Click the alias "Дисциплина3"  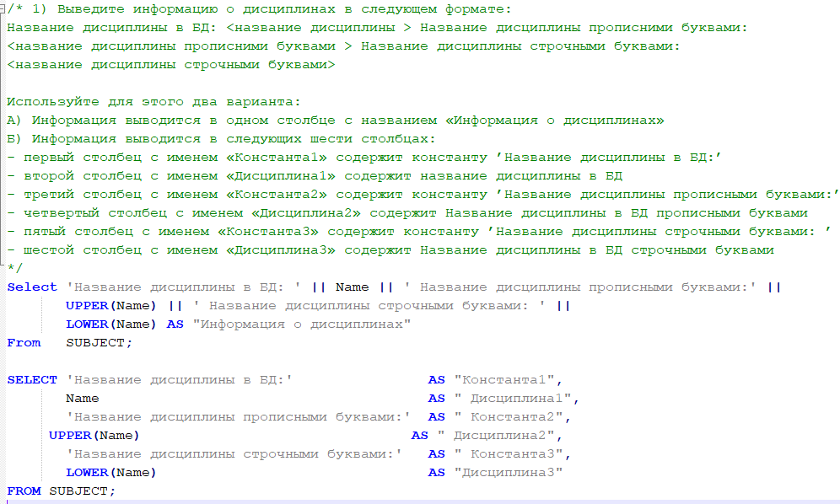508,473
